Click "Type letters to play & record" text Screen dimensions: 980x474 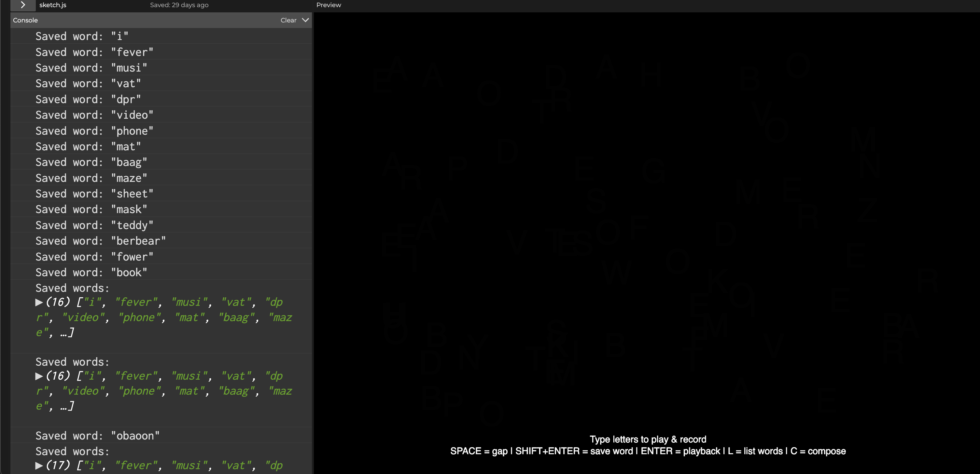pos(648,440)
